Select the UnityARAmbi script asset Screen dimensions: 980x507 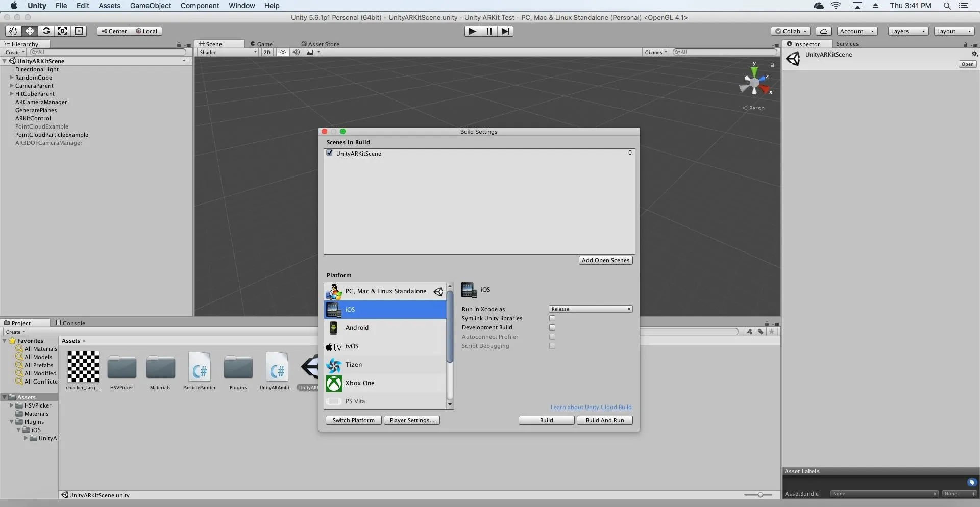[x=277, y=367]
